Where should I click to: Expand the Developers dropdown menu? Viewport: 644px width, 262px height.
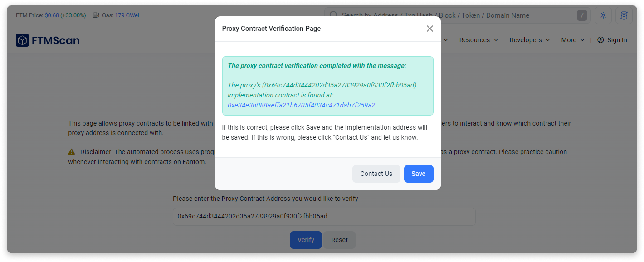(x=529, y=40)
